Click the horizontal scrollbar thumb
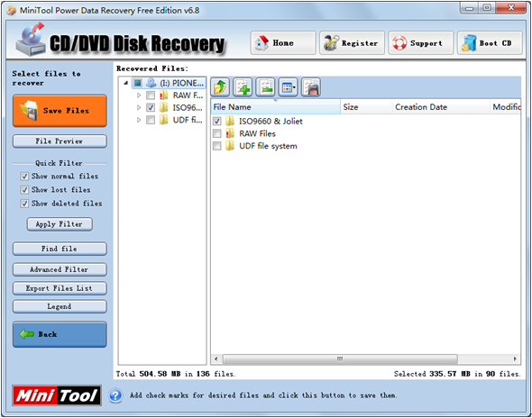 340,359
